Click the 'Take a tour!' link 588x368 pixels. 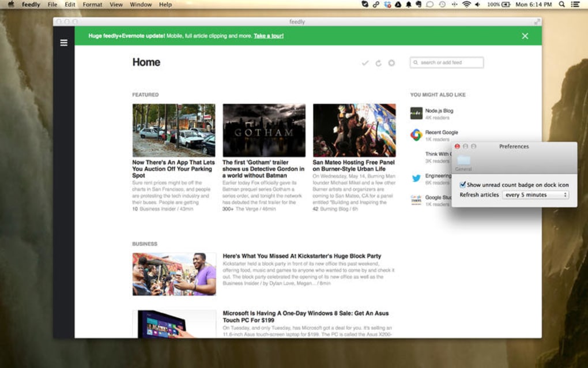coord(269,35)
